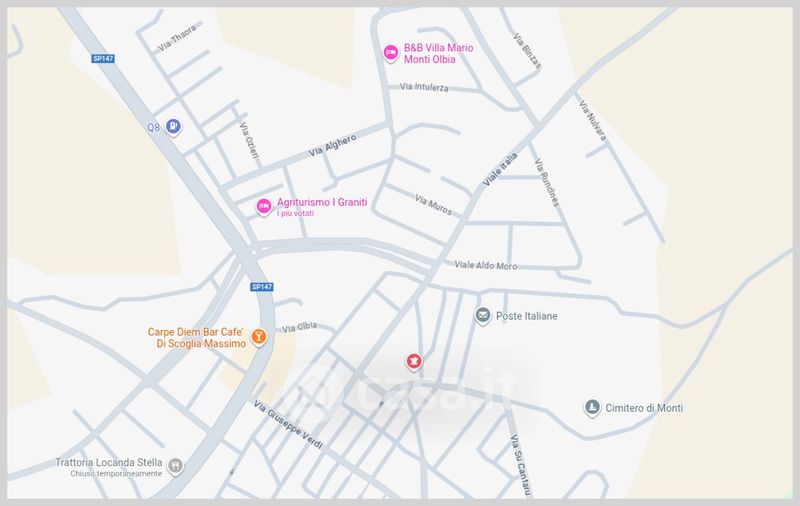Open the Carpe Diem Bar cocktail pin
Screen dimensions: 800x506
[x=259, y=337]
